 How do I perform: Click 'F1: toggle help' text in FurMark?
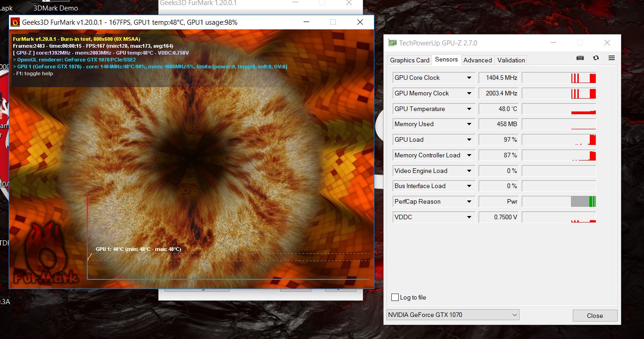pos(33,73)
